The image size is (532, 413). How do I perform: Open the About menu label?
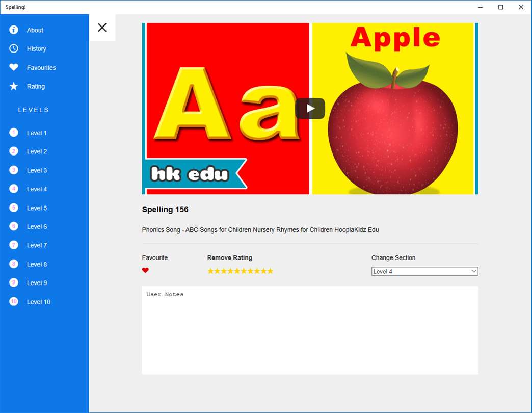click(35, 30)
